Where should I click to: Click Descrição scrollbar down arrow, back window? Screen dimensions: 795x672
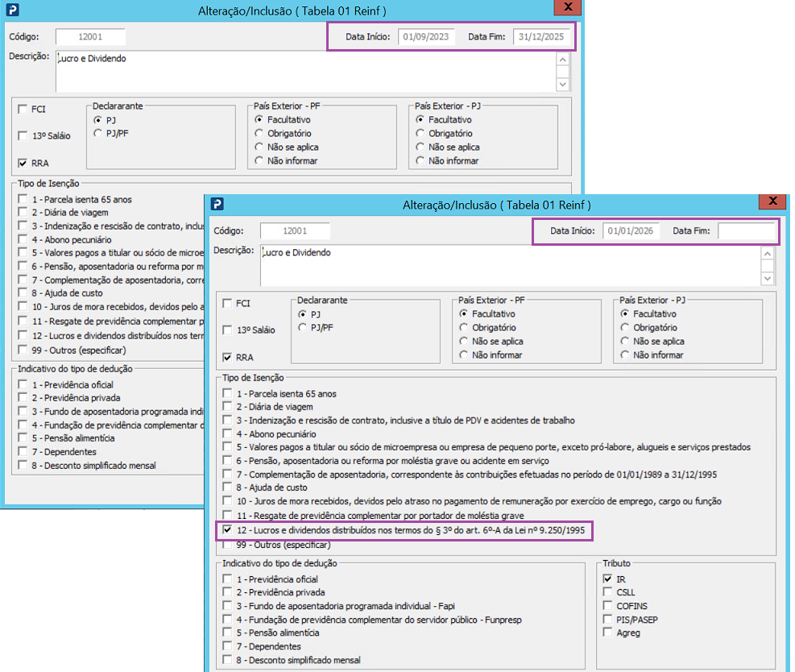(562, 84)
